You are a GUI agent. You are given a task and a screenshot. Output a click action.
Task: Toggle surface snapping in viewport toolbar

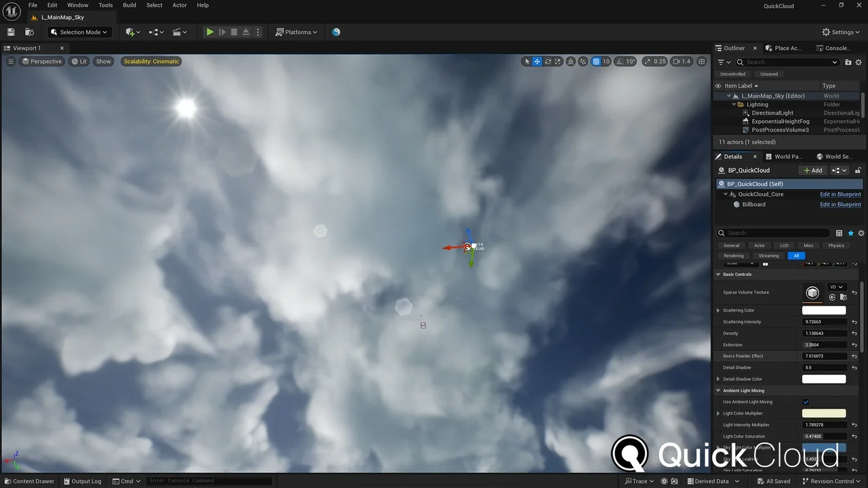tap(572, 61)
